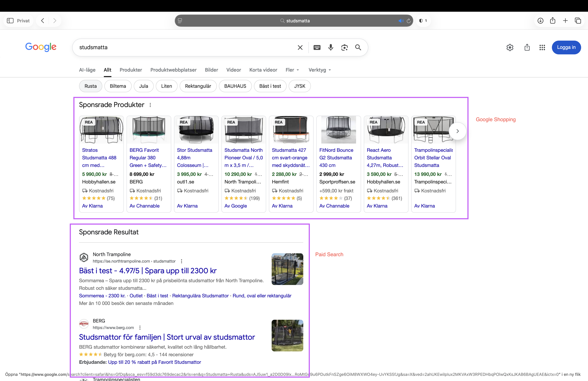
Task: Go forward to next page
Action: [55, 20]
